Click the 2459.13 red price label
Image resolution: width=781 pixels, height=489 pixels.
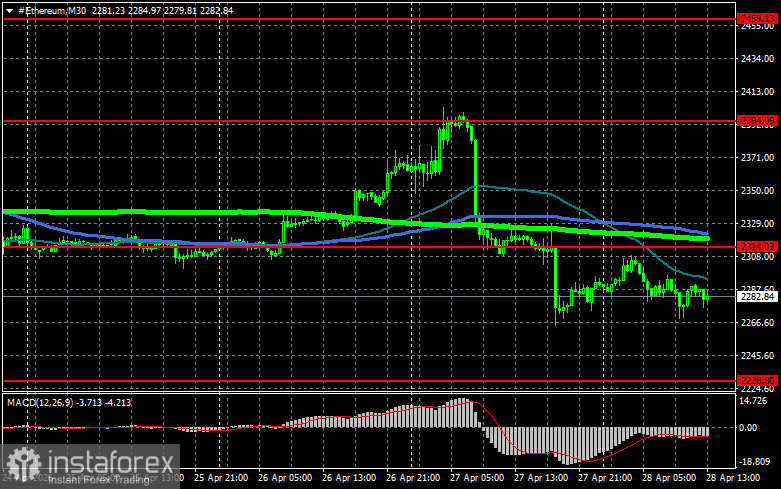tap(757, 19)
